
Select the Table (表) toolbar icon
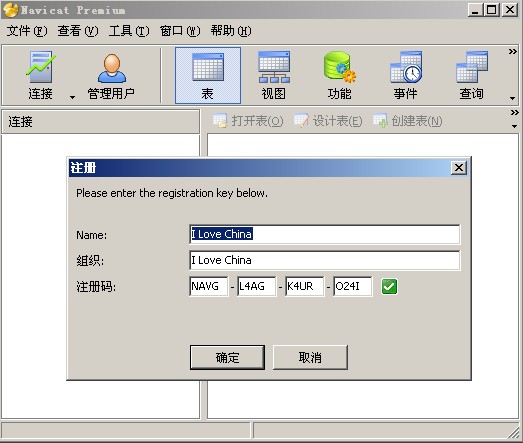click(x=208, y=76)
